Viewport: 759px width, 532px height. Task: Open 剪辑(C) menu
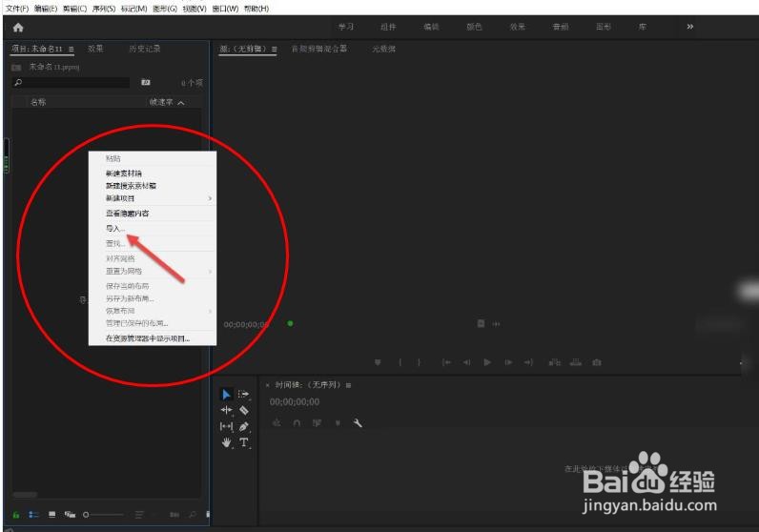click(74, 9)
